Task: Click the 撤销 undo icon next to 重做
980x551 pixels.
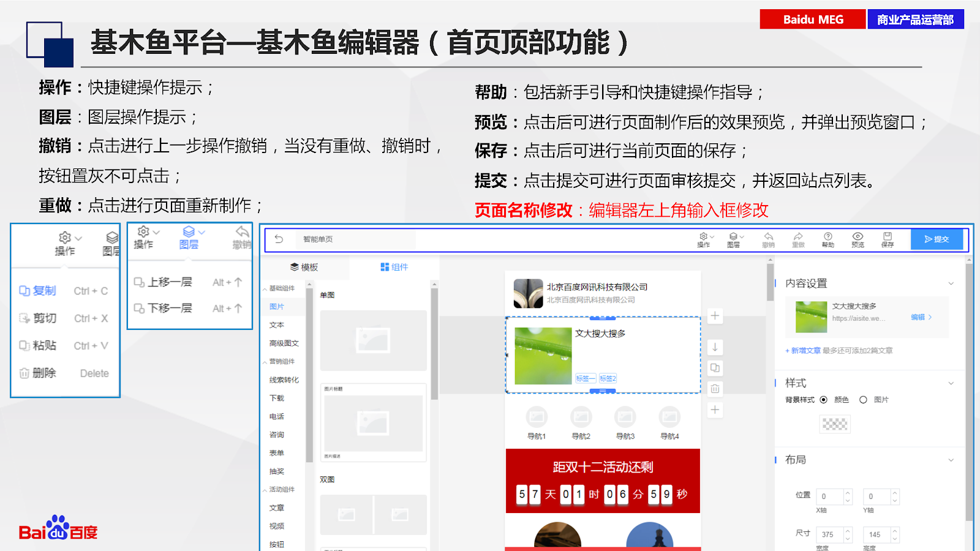Action: (x=768, y=240)
